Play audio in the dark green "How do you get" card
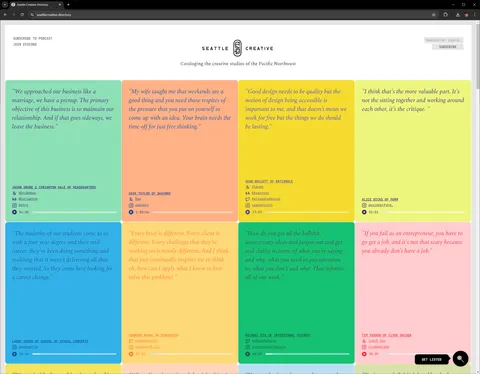Image resolution: width=480 pixels, height=374 pixels. click(248, 354)
